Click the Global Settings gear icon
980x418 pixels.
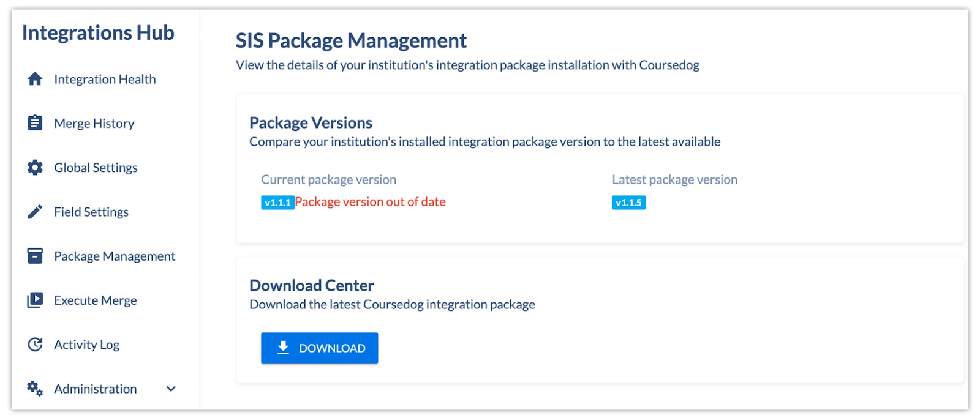click(x=35, y=167)
